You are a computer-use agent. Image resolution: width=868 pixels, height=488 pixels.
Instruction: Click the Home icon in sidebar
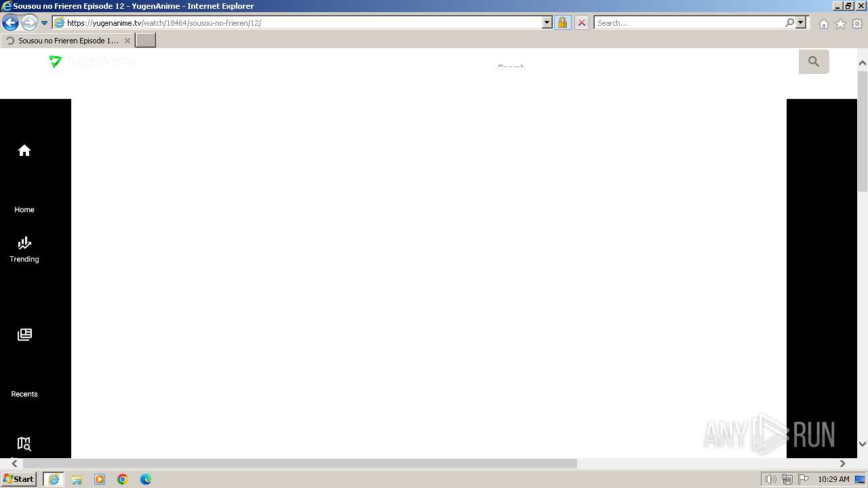24,150
